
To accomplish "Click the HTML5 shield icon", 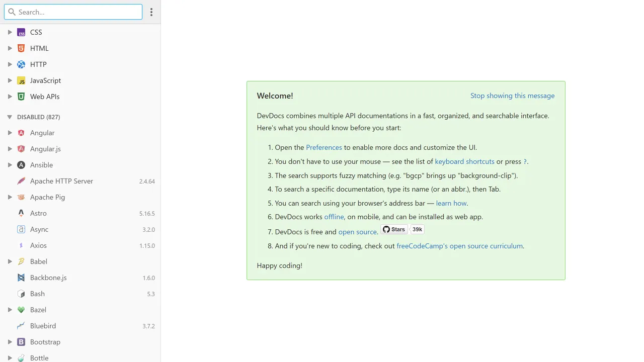I will point(21,48).
